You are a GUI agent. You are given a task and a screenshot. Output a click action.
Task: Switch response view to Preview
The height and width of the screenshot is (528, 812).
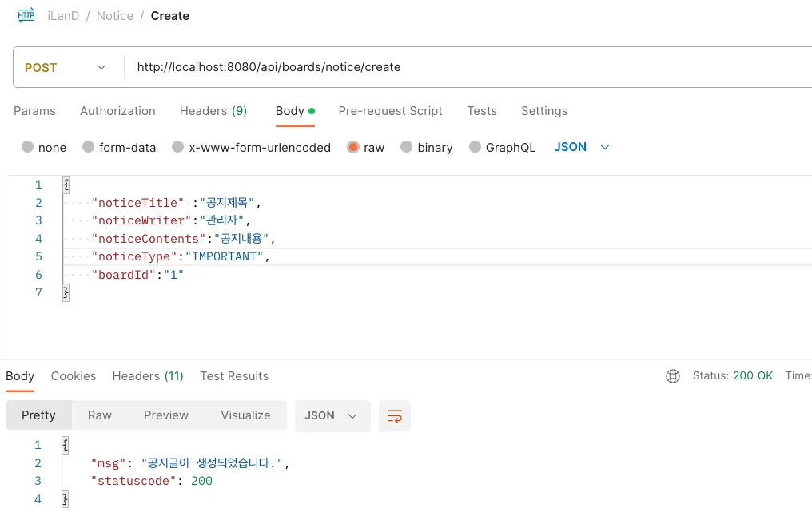click(x=166, y=415)
